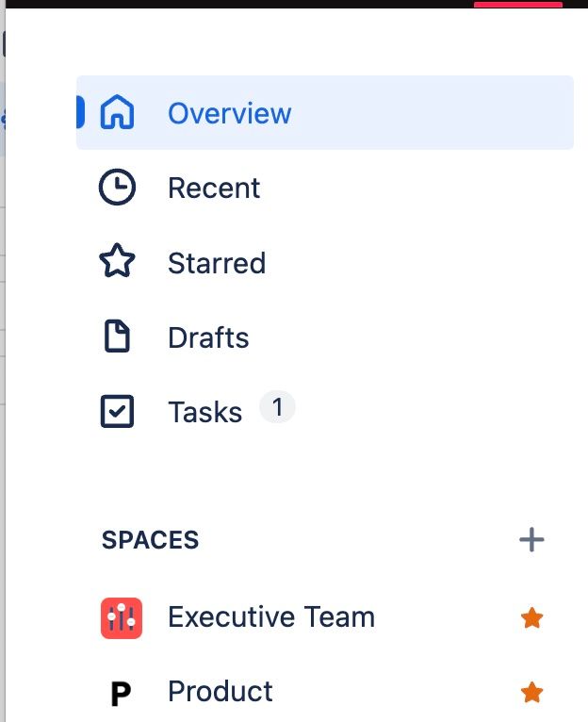Show Starred pages
Screen dimensions: 588x722
(x=217, y=263)
